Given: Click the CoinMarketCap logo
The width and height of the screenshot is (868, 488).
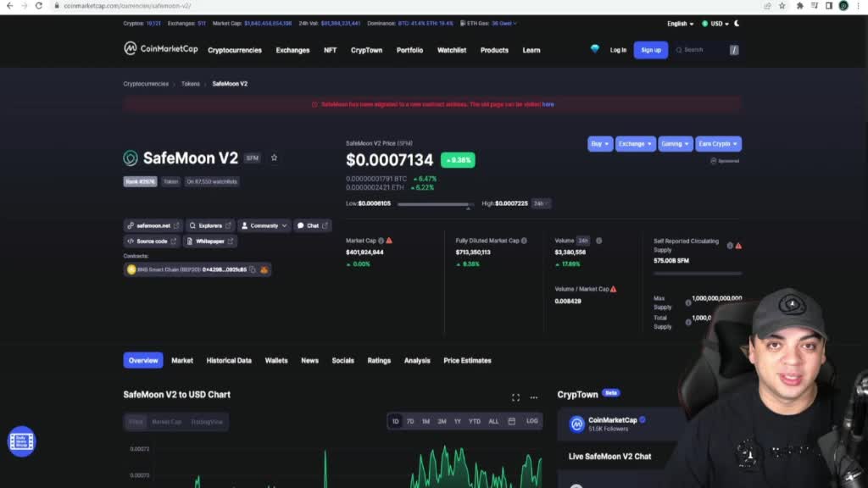Looking at the screenshot, I should click(x=160, y=49).
